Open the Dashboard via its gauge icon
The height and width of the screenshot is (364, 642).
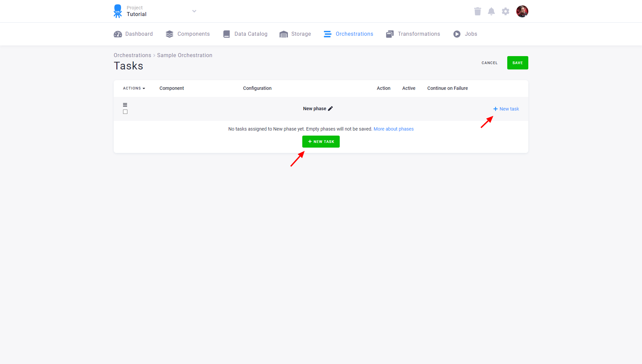point(118,34)
